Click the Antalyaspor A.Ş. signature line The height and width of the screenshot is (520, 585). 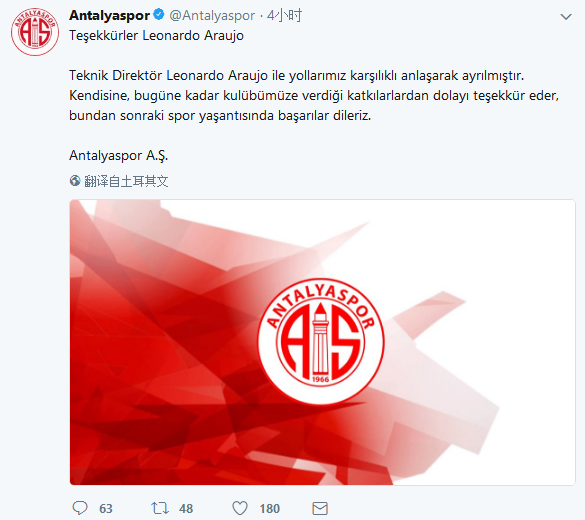point(119,156)
